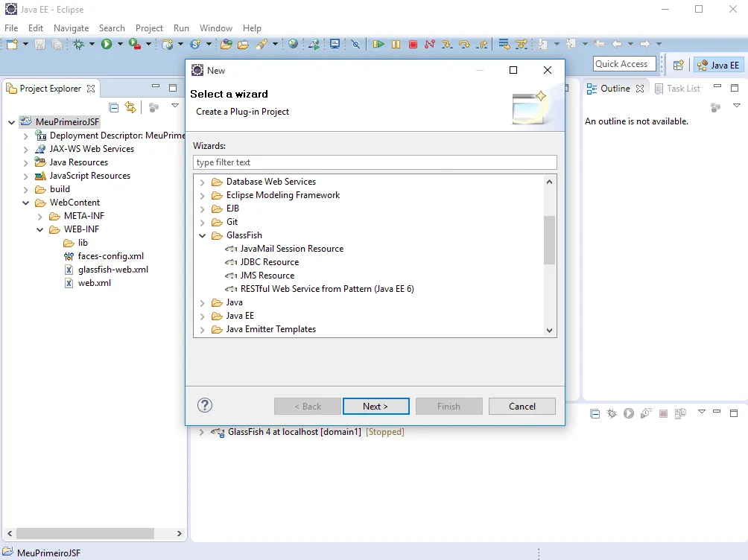Click the Step Over icon
This screenshot has width=748, height=560.
pyautogui.click(x=464, y=45)
